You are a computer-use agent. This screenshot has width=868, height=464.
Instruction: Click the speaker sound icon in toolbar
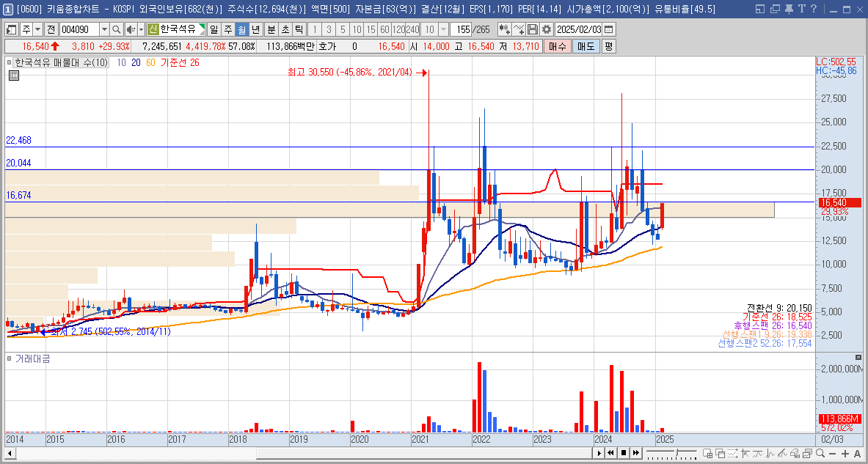point(130,30)
